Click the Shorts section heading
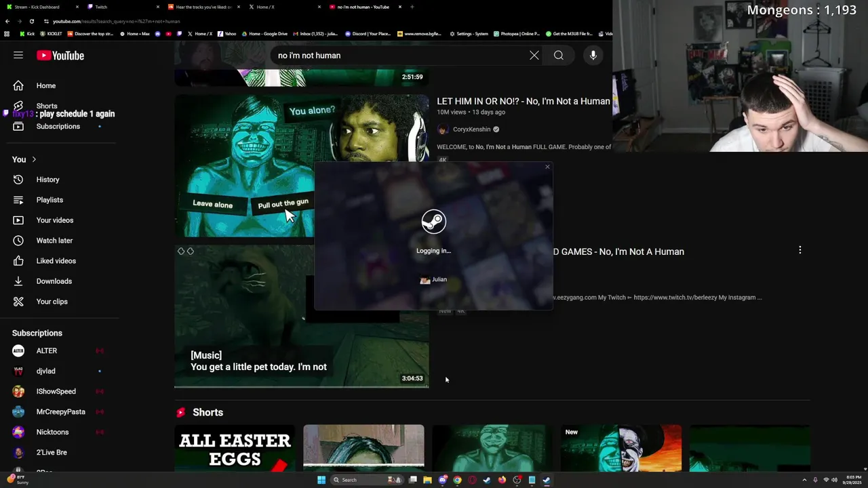Viewport: 868px width, 488px height. (208, 412)
